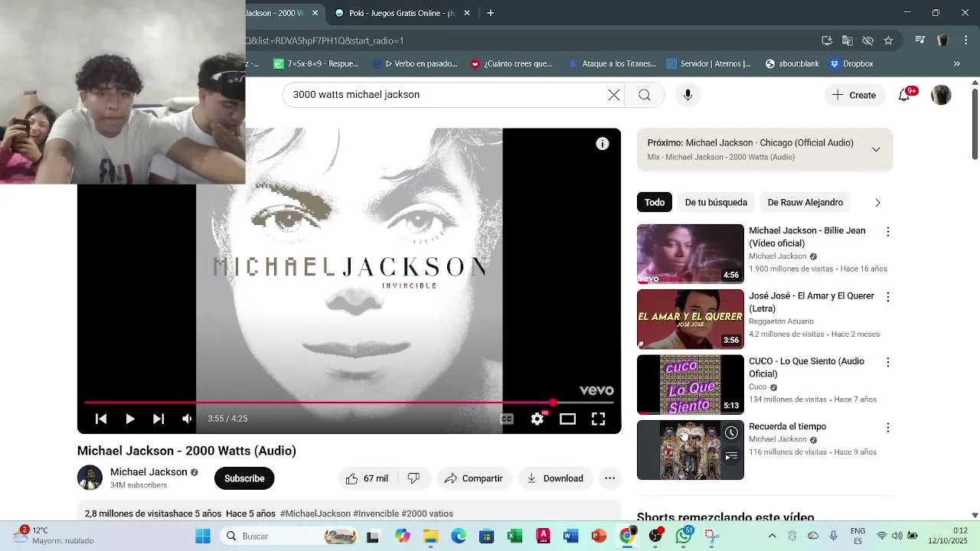Subscribe to the Michael Jackson channel
The image size is (980, 551).
click(244, 478)
